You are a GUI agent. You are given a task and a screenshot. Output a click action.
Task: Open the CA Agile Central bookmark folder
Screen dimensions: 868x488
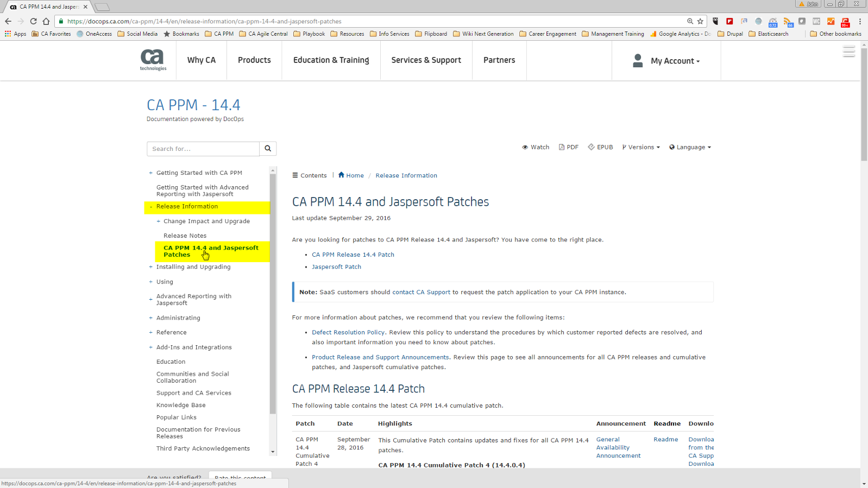tap(263, 34)
